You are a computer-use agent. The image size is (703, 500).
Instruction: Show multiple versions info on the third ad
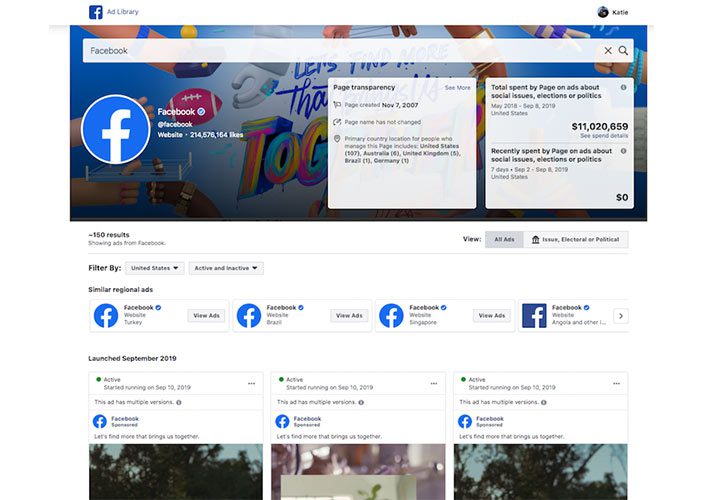(544, 402)
